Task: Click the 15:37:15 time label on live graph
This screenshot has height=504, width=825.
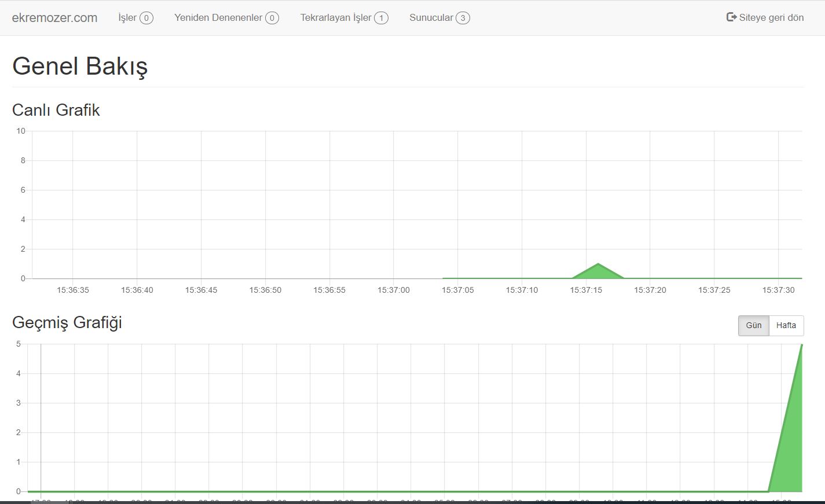Action: [586, 290]
